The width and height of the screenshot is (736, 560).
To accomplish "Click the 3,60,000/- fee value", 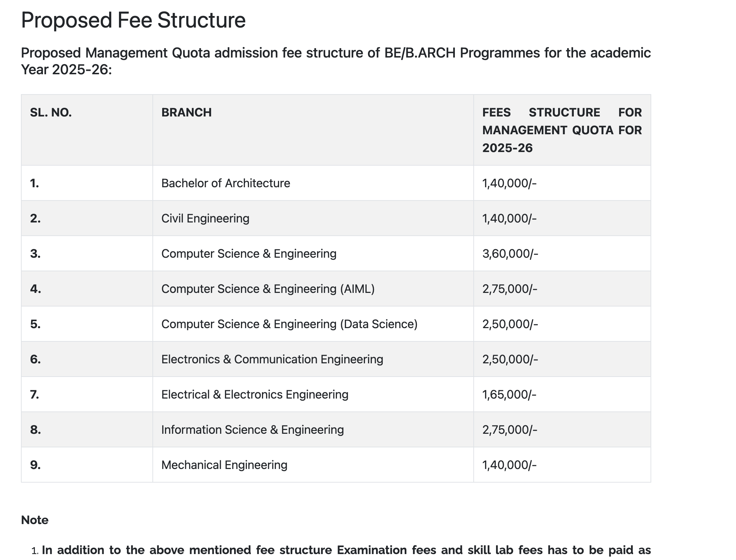I will coord(510,253).
